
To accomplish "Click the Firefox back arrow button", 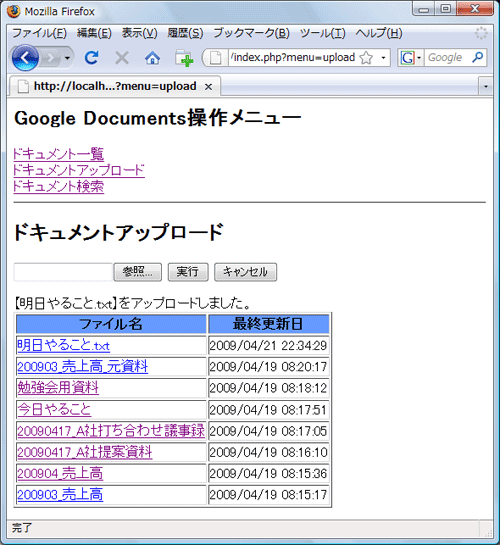I will [25, 58].
